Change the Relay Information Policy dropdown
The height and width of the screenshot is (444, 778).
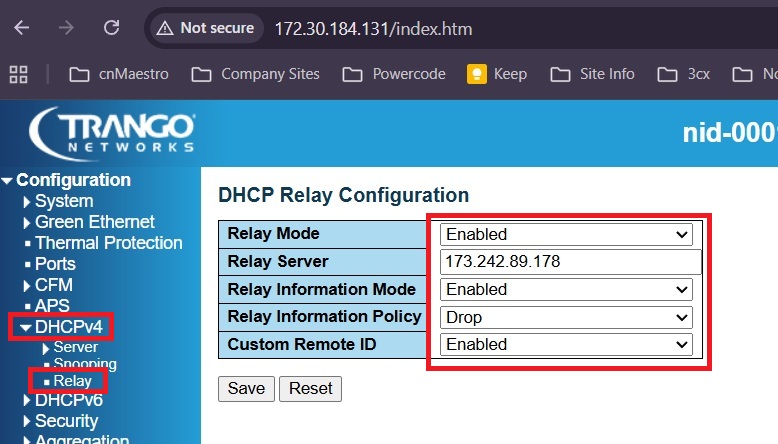tap(567, 317)
